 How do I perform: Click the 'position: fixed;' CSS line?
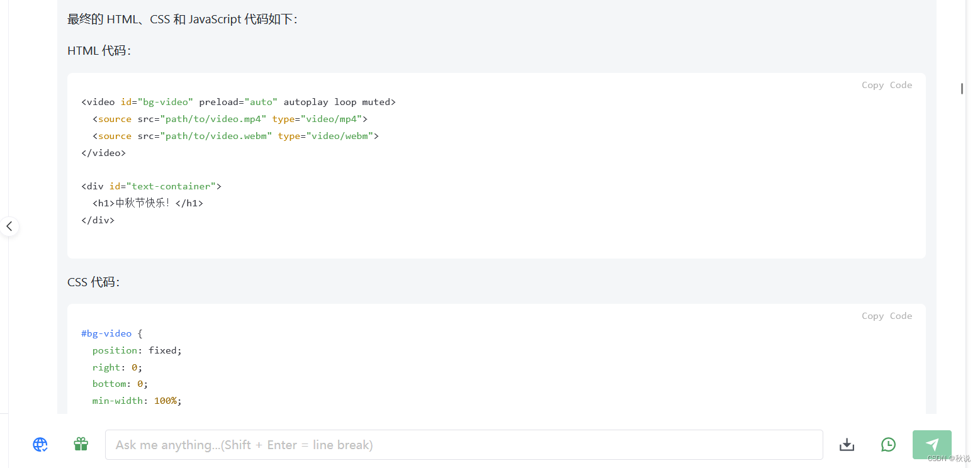(137, 350)
